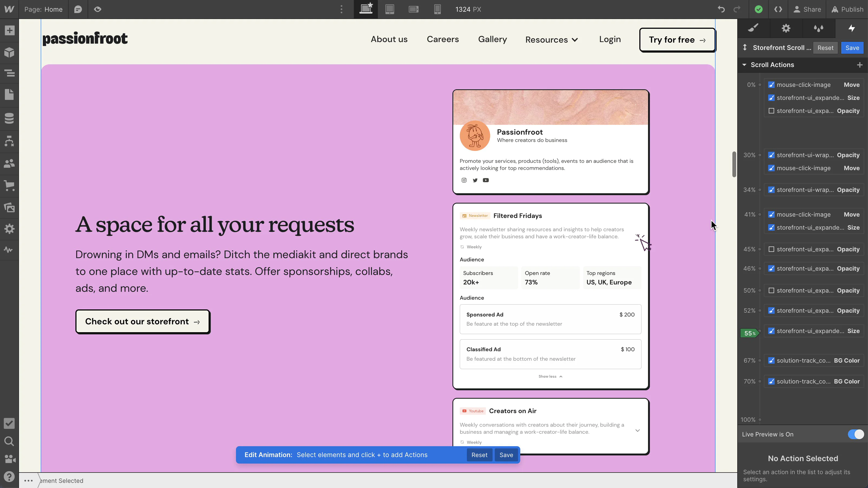This screenshot has height=488, width=868.
Task: Save animation in the blue Edit Animation bar
Action: tap(506, 455)
